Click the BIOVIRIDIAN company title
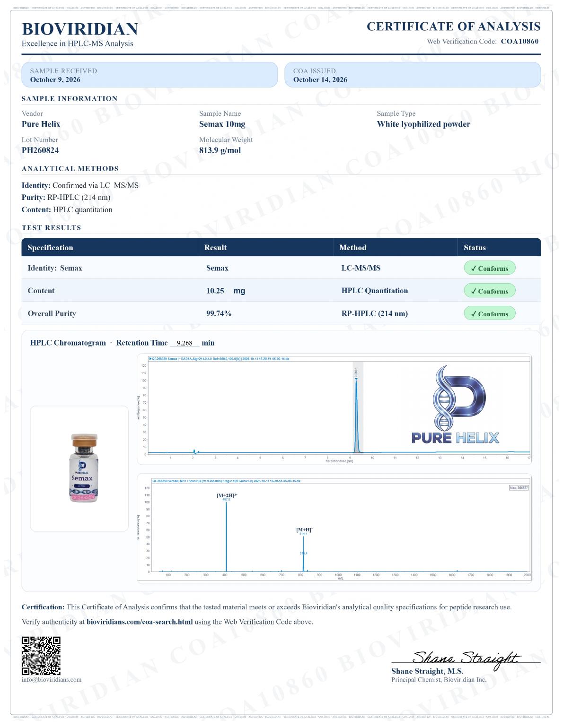Viewport: 563px width, 728px height. point(80,29)
